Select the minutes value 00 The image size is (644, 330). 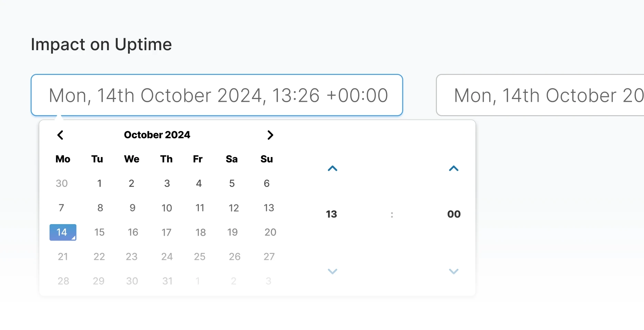pyautogui.click(x=453, y=214)
